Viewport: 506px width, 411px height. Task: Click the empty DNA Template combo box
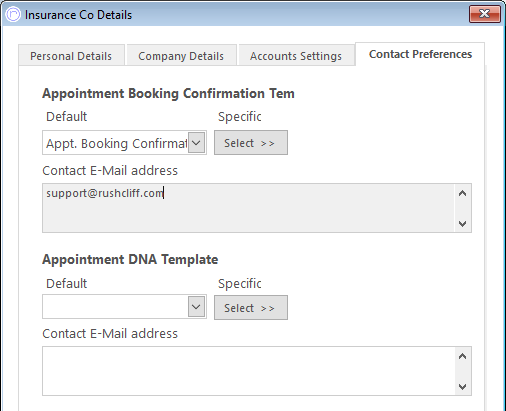click(116, 307)
